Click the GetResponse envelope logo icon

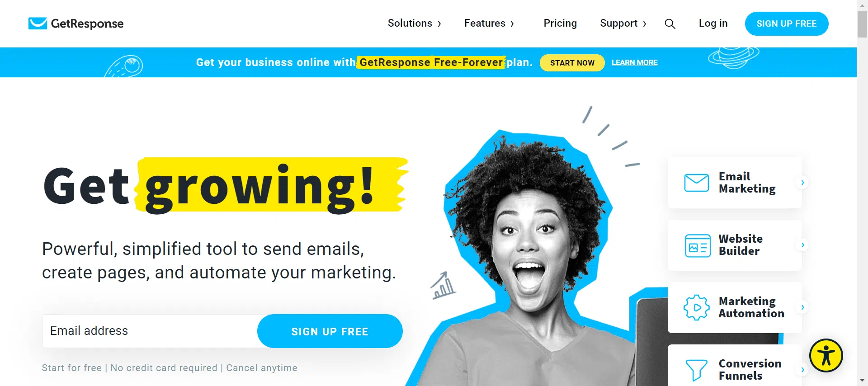point(38,24)
